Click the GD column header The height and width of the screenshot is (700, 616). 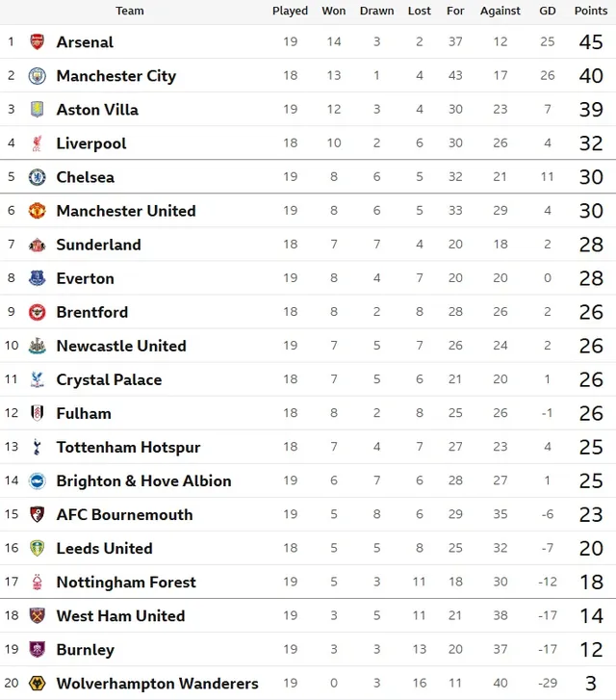(548, 12)
